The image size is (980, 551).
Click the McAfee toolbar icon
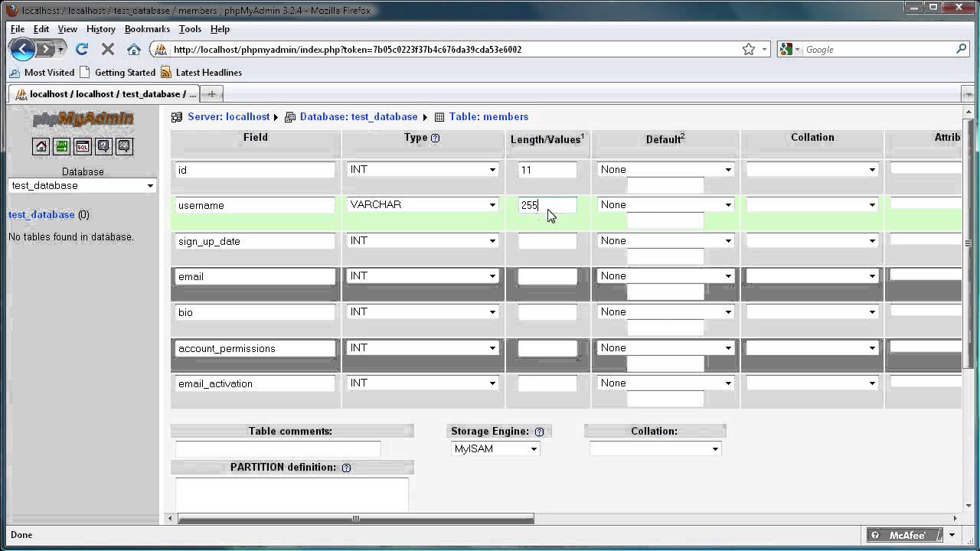click(906, 535)
